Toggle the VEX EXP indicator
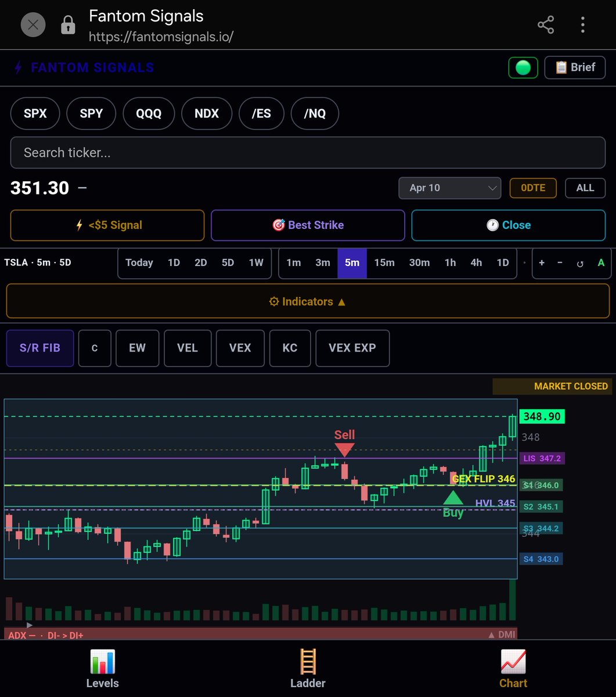 coord(352,348)
